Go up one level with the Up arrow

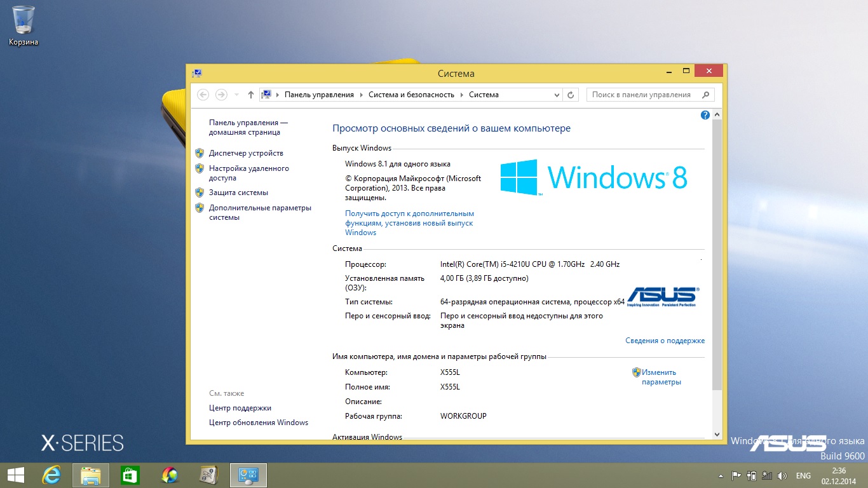coord(251,95)
